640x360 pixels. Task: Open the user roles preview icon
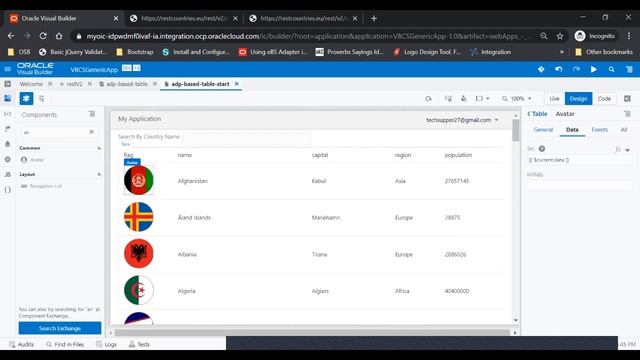tap(464, 98)
